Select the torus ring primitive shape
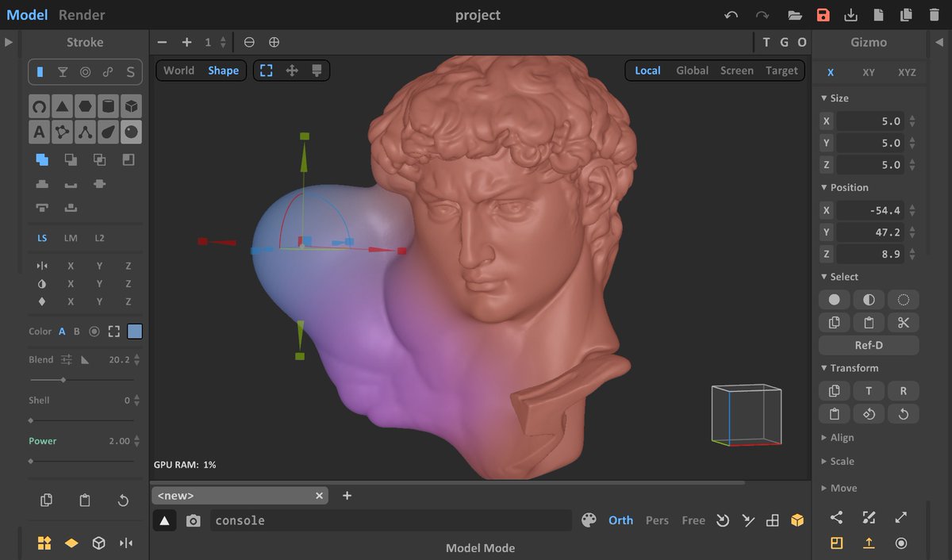 [39, 106]
